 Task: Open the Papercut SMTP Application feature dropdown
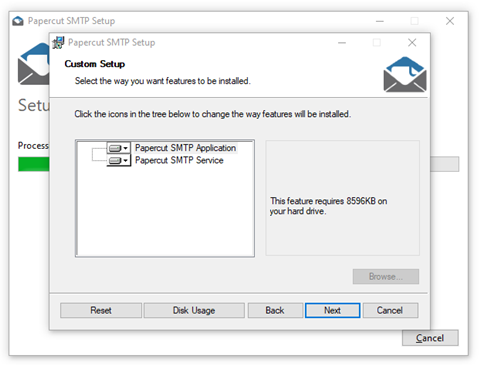point(118,148)
